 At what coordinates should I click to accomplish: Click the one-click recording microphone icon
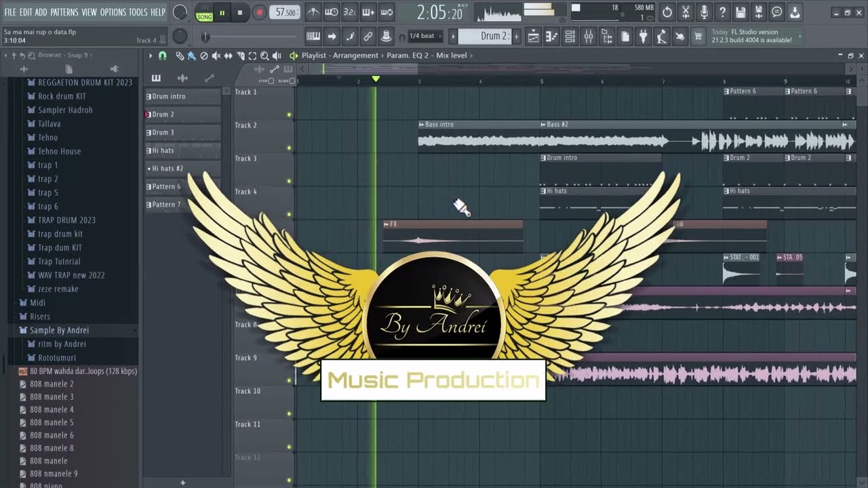click(704, 12)
